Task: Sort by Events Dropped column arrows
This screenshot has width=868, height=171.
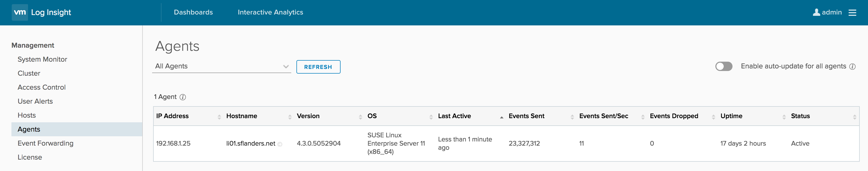Action: point(713,117)
